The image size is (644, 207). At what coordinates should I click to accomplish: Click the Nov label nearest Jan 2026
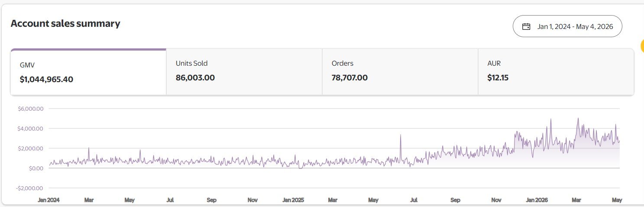point(496,200)
